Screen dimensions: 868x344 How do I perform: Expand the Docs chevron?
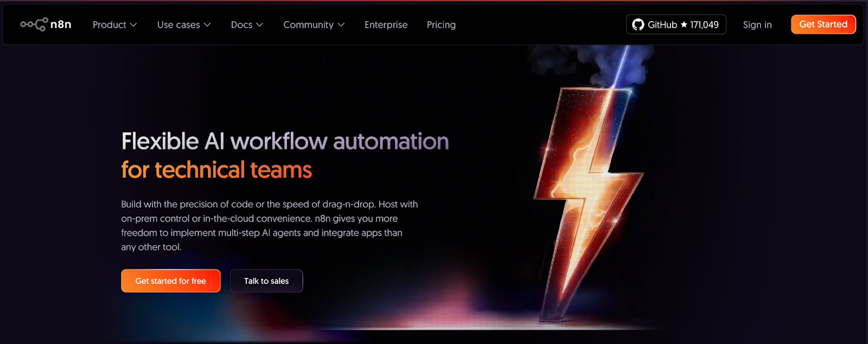click(259, 25)
